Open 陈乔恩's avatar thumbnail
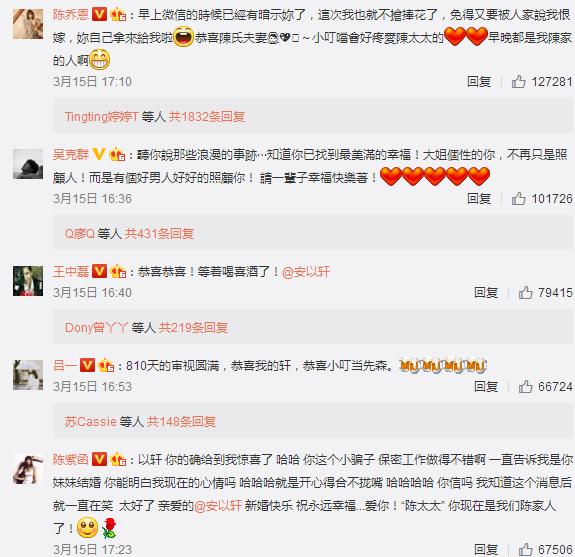Image resolution: width=575 pixels, height=557 pixels. pyautogui.click(x=28, y=24)
